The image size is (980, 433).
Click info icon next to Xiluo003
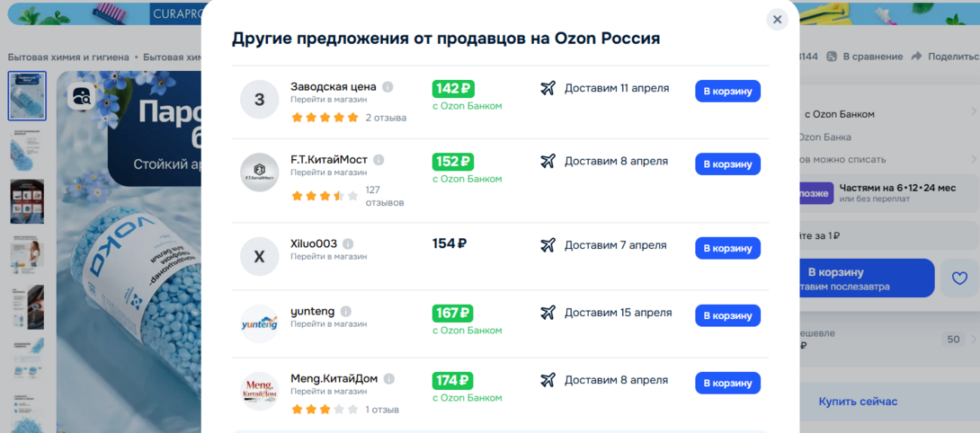pos(348,244)
